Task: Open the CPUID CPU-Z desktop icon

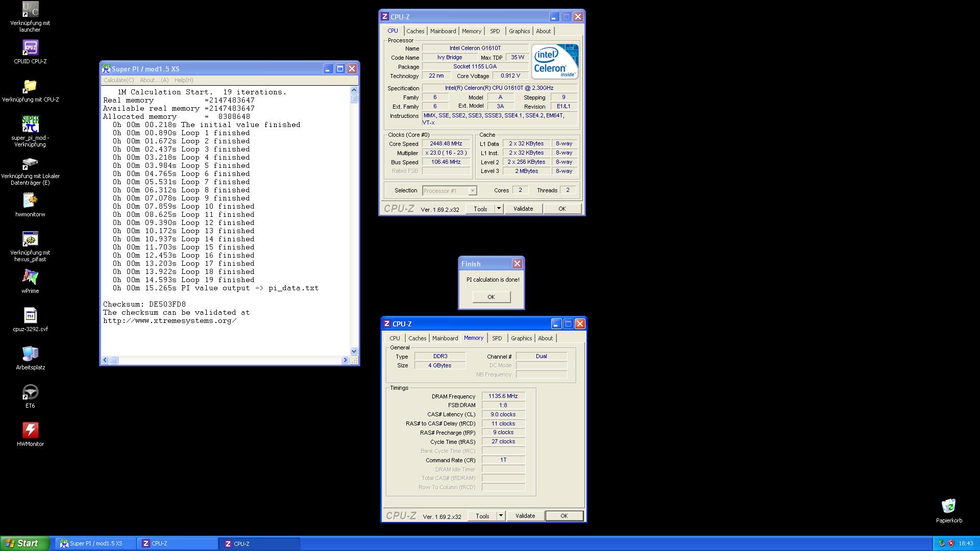Action: click(30, 48)
